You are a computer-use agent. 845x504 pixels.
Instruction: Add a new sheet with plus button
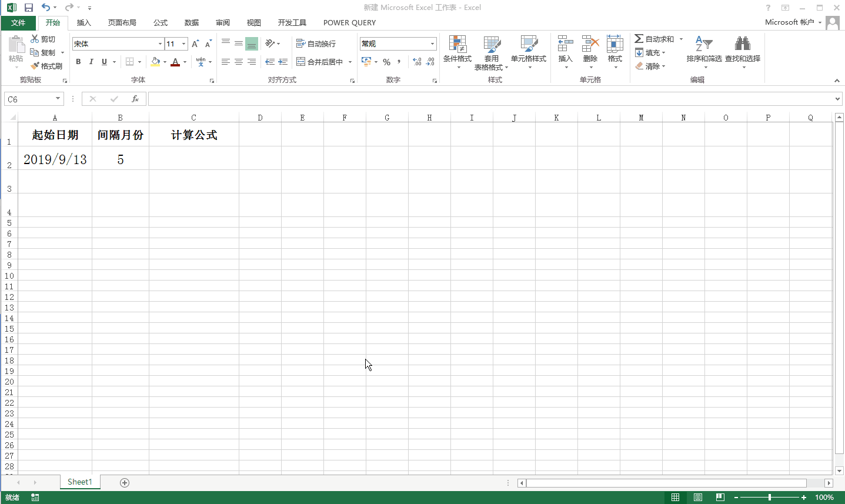pos(125,482)
